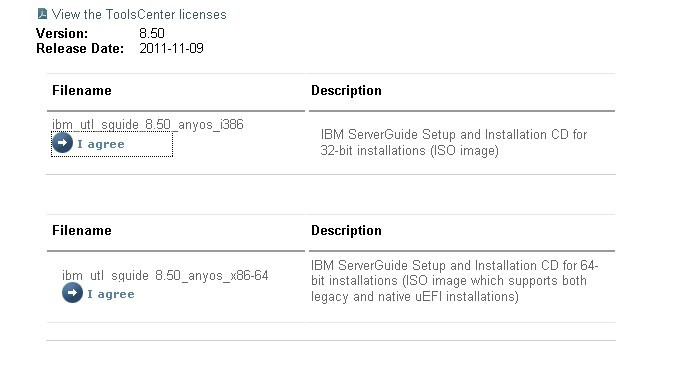Click the words 'legacy and native uEFI installations'
Viewport: 677px width, 369px height.
413,297
